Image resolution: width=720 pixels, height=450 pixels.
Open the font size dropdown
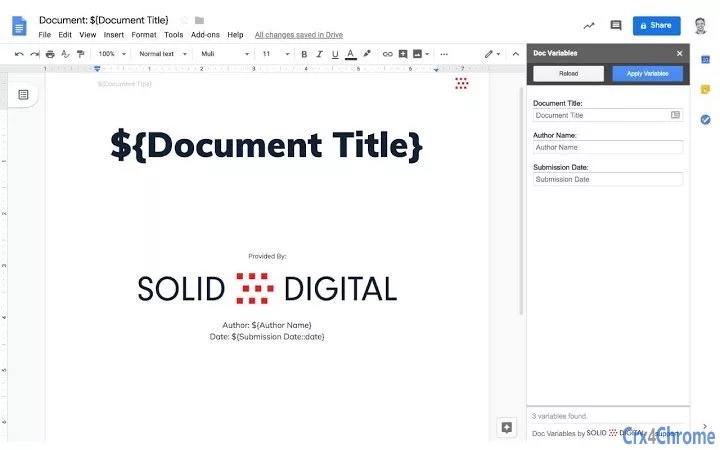tap(276, 54)
